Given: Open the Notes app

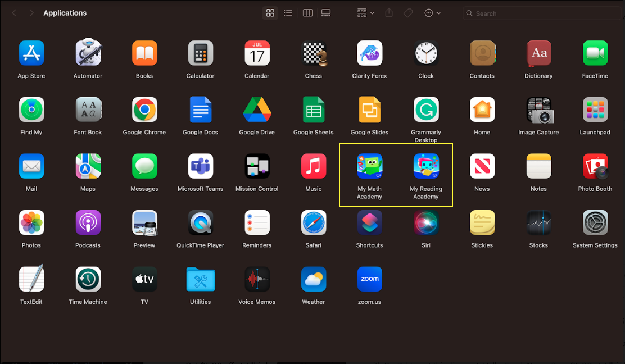Looking at the screenshot, I should coord(539,166).
